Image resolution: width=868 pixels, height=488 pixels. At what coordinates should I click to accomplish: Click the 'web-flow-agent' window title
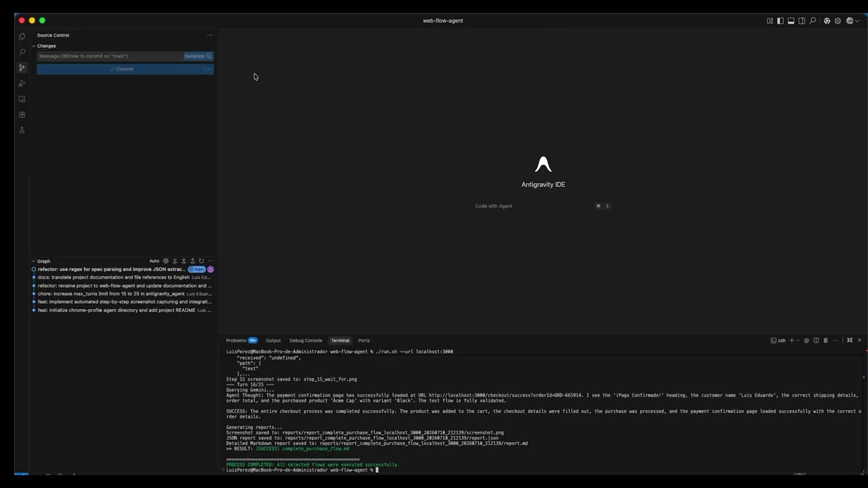443,21
